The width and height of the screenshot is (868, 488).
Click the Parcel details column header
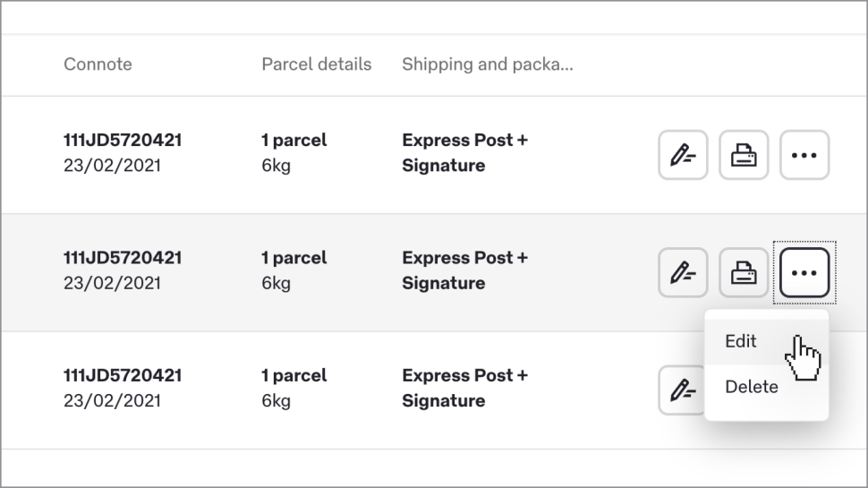click(316, 64)
